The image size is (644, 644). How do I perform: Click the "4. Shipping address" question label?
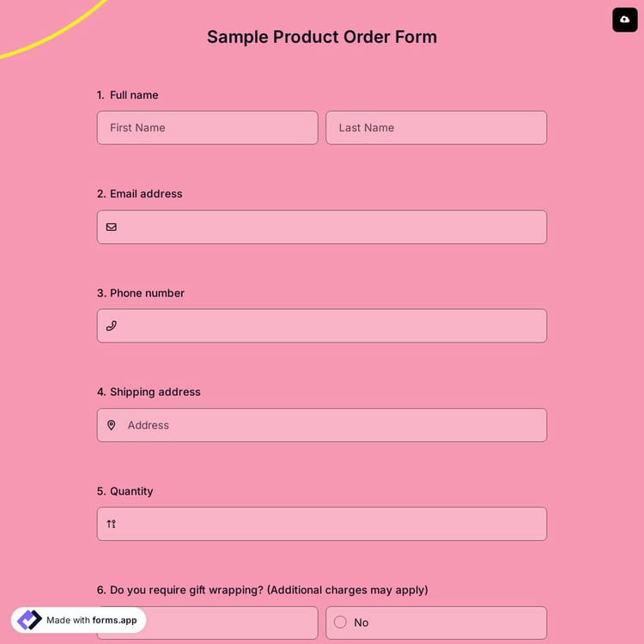point(149,392)
